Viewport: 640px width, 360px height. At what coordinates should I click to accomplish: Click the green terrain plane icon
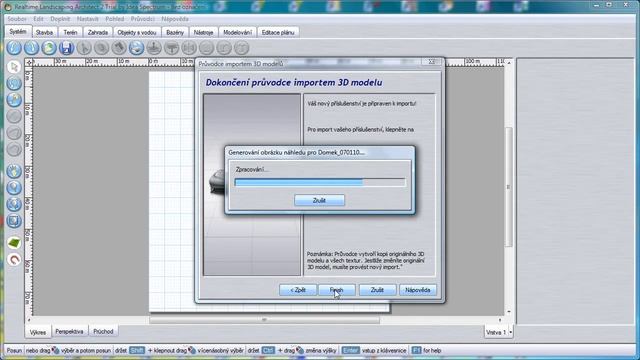(x=14, y=243)
